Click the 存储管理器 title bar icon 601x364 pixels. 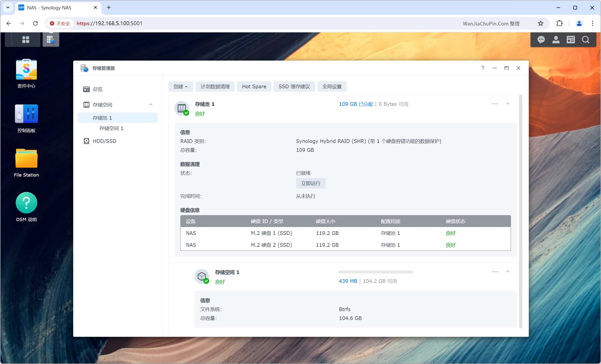click(x=84, y=68)
